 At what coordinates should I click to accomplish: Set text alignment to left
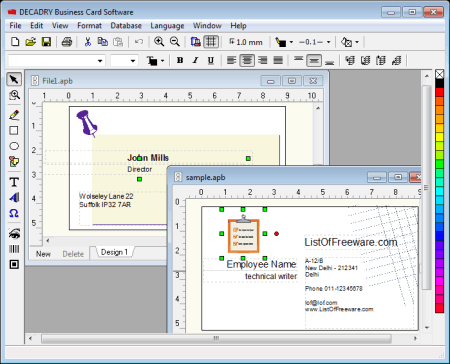pos(231,60)
